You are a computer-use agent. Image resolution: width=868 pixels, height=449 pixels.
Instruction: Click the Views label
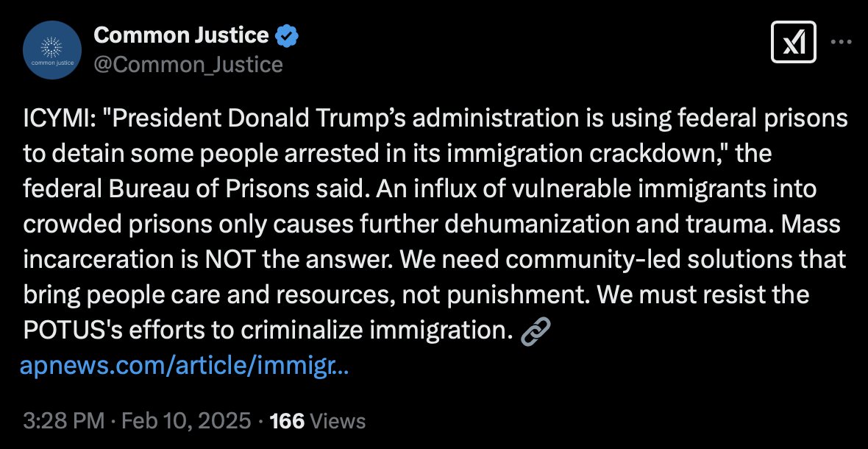pos(338,421)
